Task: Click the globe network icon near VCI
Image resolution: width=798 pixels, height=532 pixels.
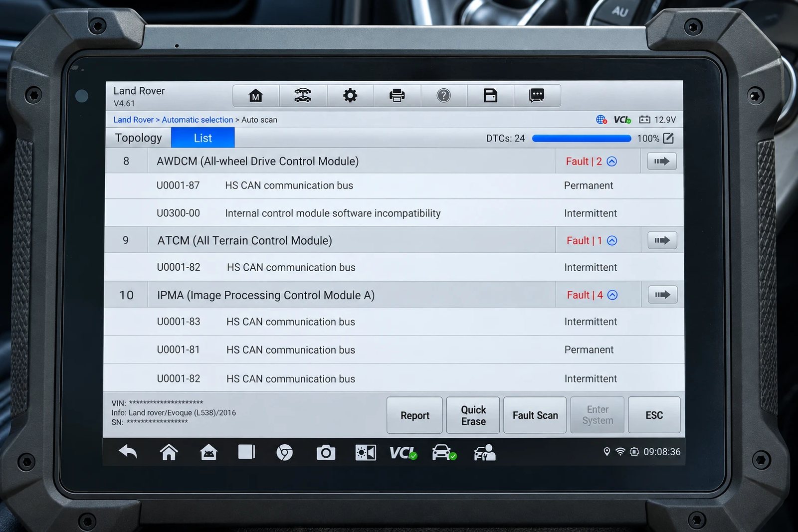Action: point(601,120)
